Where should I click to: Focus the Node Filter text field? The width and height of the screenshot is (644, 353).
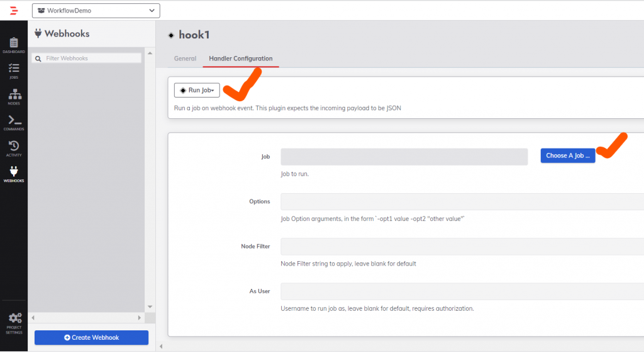click(462, 247)
